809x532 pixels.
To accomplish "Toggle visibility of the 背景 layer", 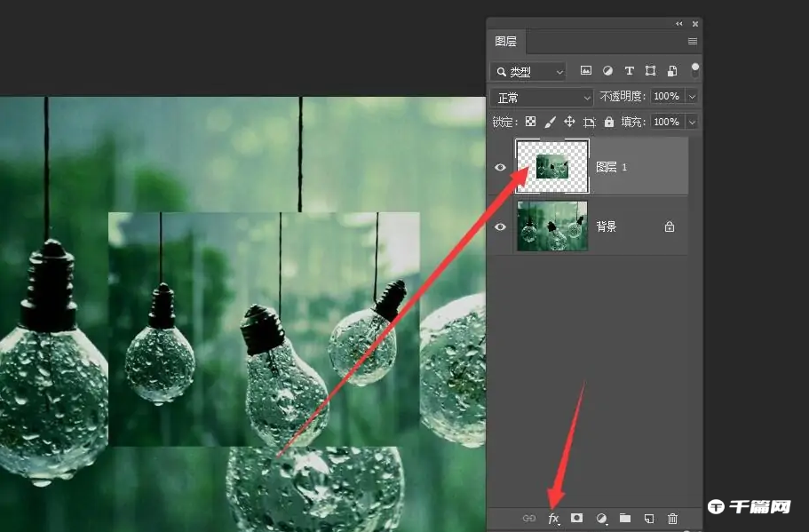I will (x=500, y=226).
